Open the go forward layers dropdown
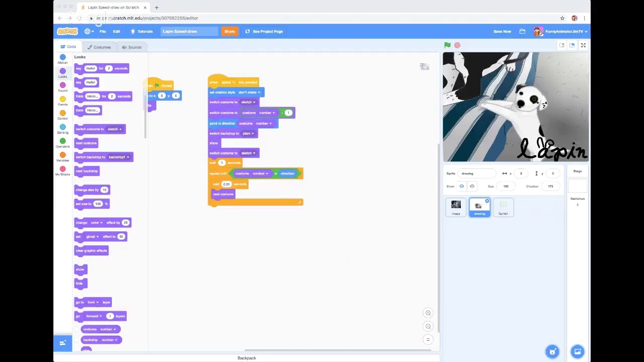 (94, 316)
